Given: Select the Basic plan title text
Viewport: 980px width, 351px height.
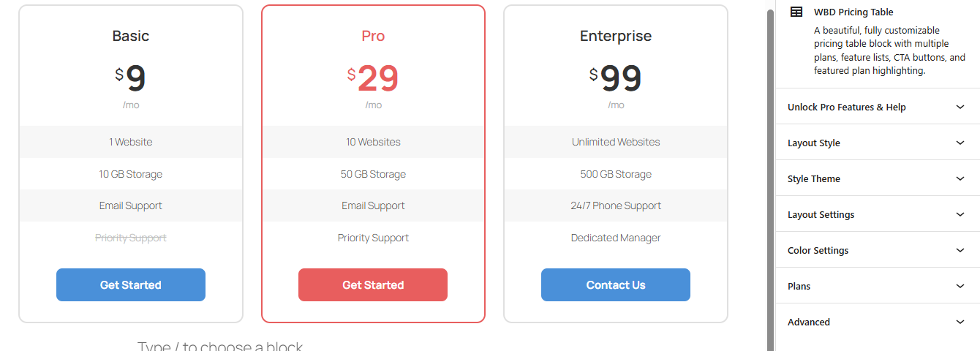Looking at the screenshot, I should click(131, 36).
